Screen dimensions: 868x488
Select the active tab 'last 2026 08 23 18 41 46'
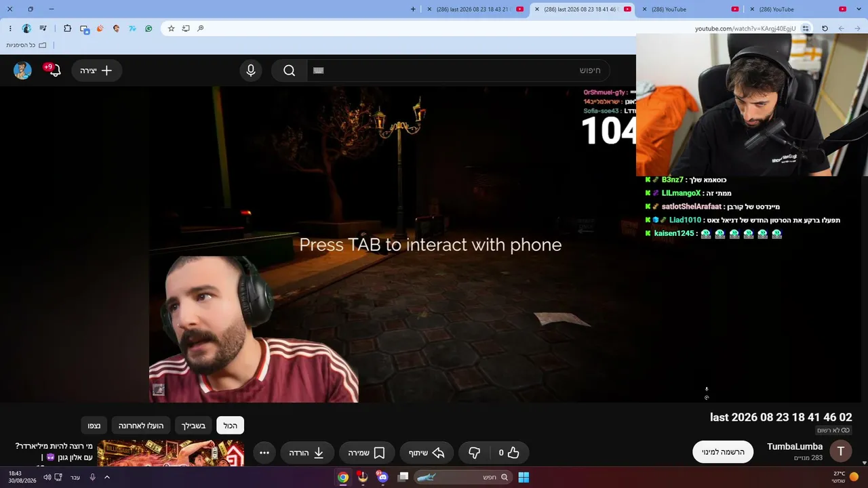[583, 9]
